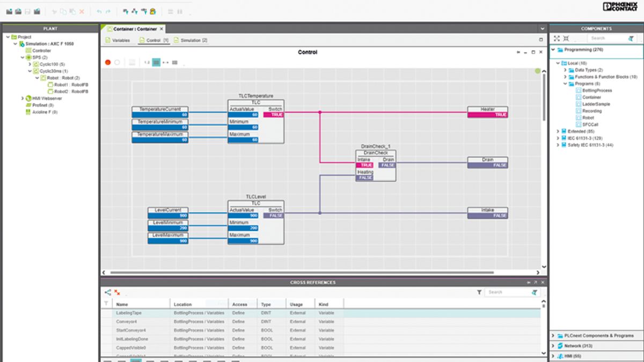Collapse the SPS (2) node

(x=23, y=57)
